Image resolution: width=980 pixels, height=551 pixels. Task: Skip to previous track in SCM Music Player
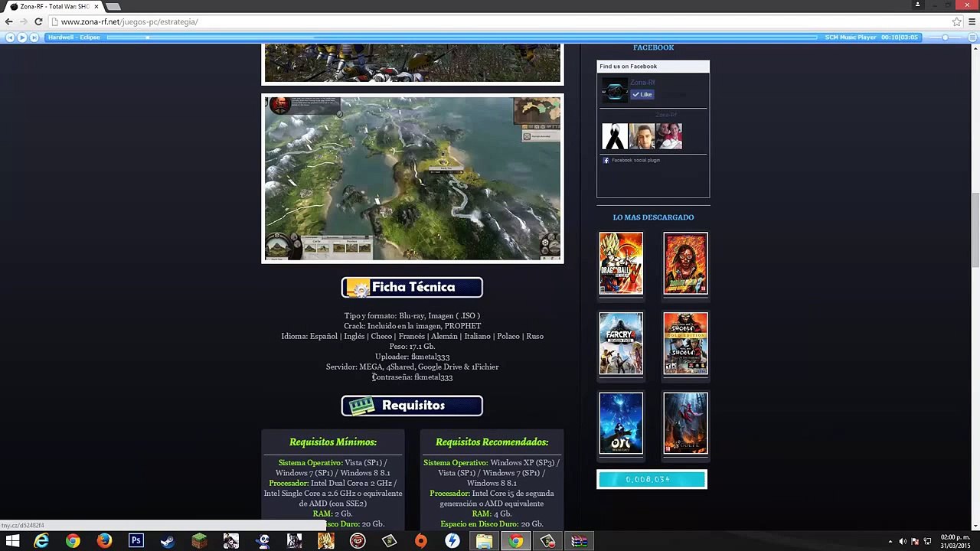[x=9, y=37]
